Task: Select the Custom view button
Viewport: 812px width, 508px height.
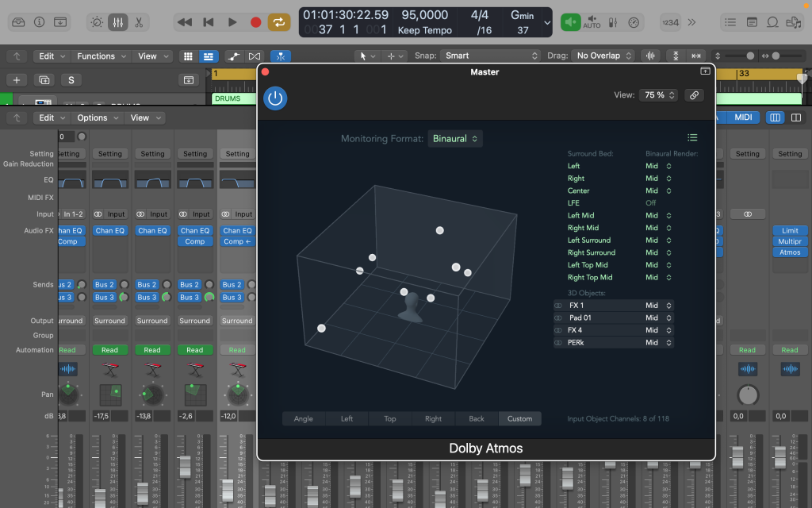Action: (x=520, y=419)
